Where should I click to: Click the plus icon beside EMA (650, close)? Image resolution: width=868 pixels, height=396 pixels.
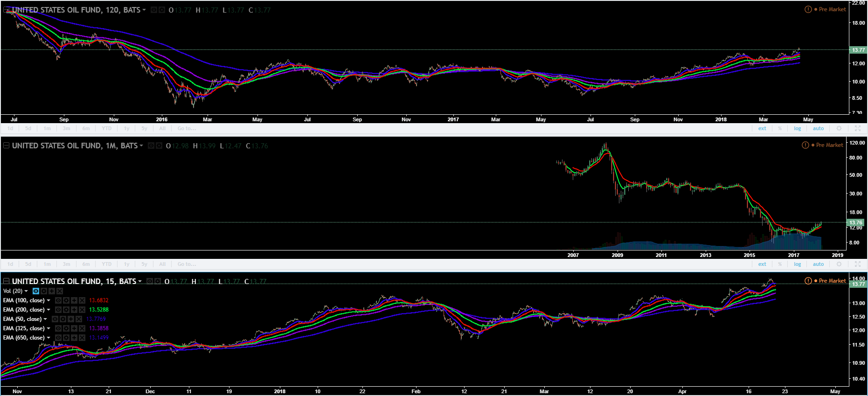pos(74,338)
